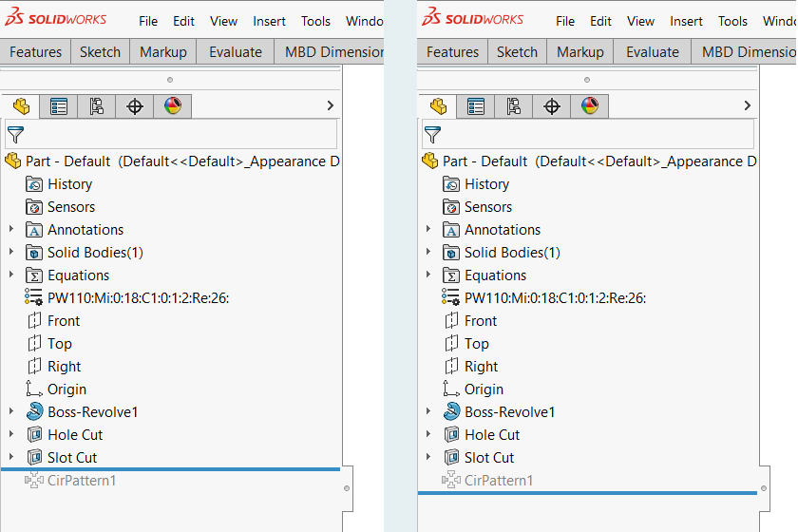Expand Boss-Revolve1 in the right tree
Viewport: 798px width, 532px height.
click(428, 412)
